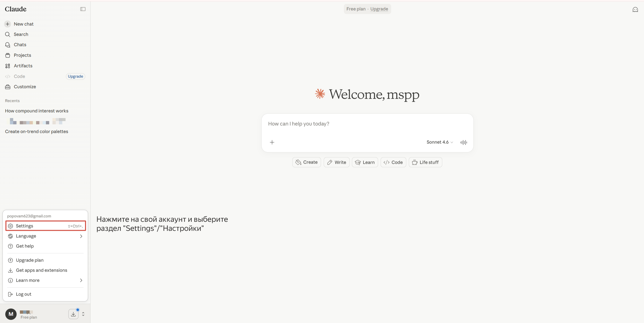Click the Upgrade badge next to Code
This screenshot has height=323, width=644.
(x=75, y=76)
